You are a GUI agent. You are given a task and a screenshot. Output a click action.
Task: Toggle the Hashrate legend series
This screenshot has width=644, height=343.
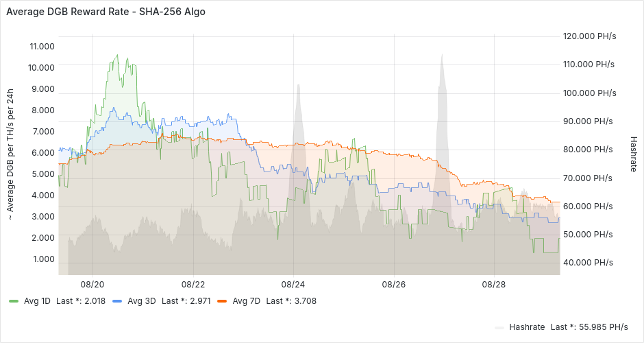click(x=527, y=327)
